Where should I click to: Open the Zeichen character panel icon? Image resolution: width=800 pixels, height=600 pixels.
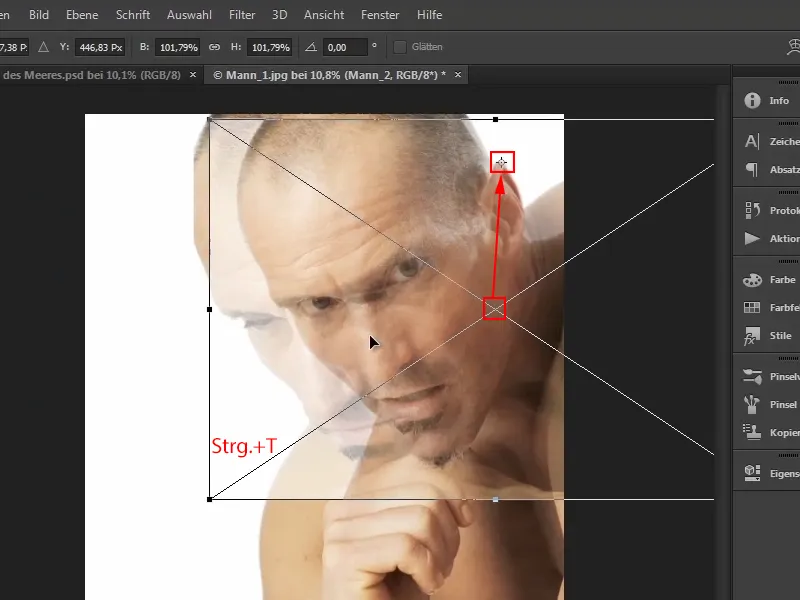coord(752,141)
